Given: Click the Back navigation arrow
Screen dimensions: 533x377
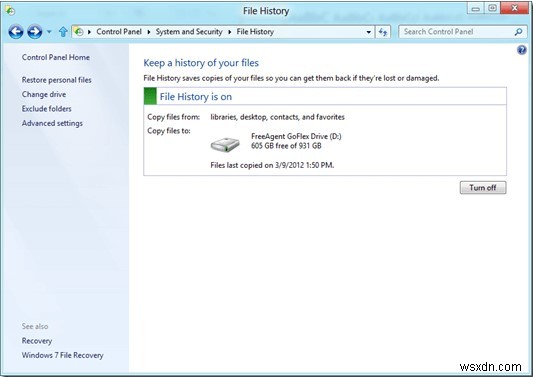Looking at the screenshot, I should [x=16, y=32].
